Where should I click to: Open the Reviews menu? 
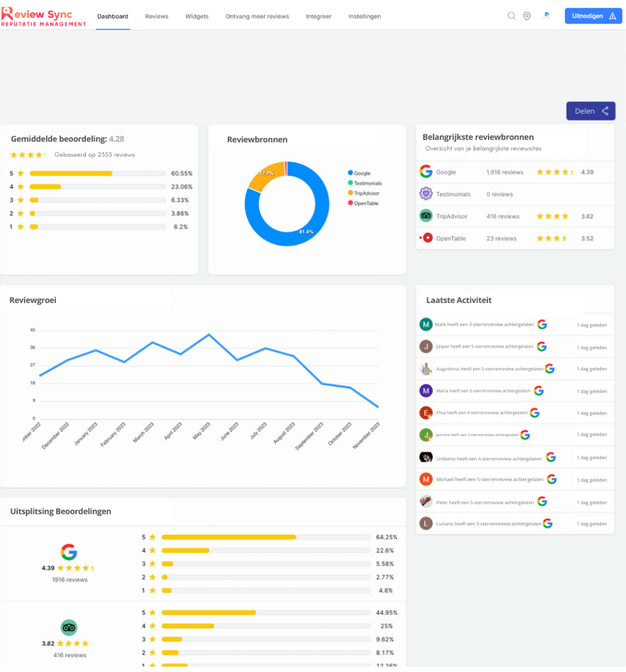pyautogui.click(x=157, y=16)
